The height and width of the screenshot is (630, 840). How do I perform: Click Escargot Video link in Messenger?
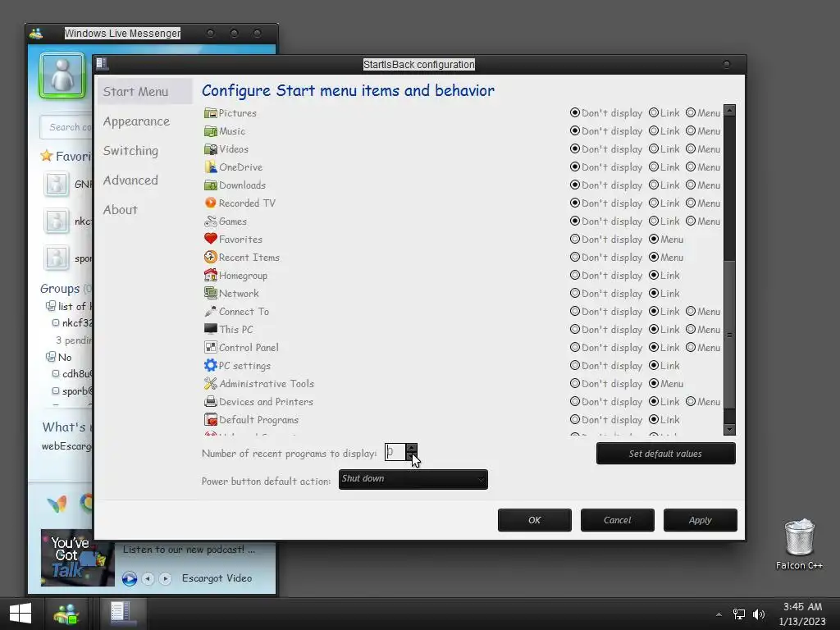click(x=217, y=578)
